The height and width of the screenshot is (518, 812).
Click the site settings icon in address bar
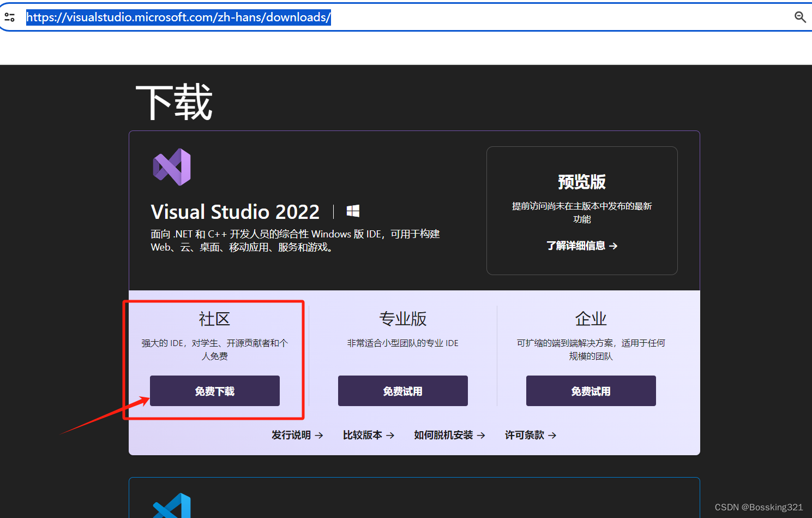click(10, 17)
